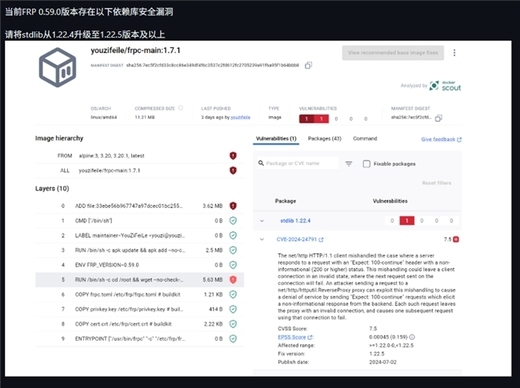
Task: Click the red shield on the alpine FROM row
Action: pyautogui.click(x=233, y=156)
